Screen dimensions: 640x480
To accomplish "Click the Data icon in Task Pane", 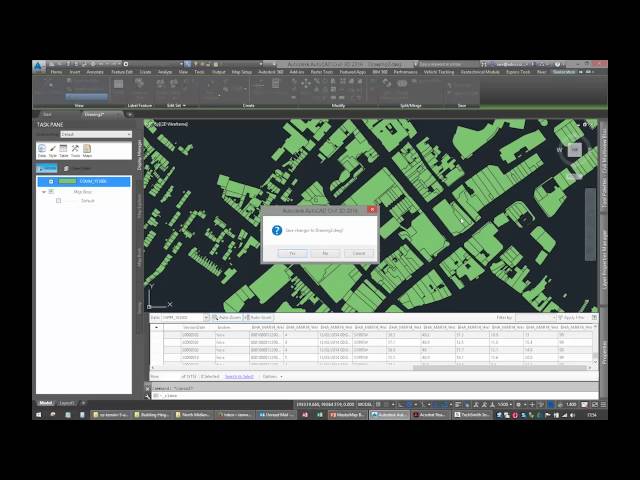I will (x=42, y=151).
